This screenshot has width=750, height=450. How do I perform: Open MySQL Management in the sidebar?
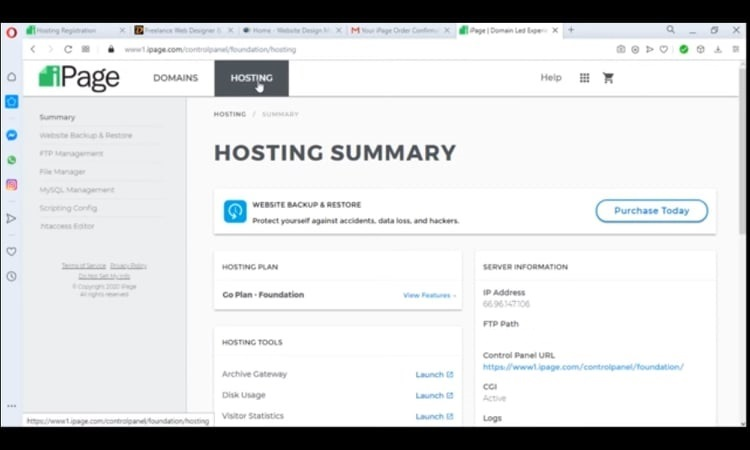click(77, 190)
